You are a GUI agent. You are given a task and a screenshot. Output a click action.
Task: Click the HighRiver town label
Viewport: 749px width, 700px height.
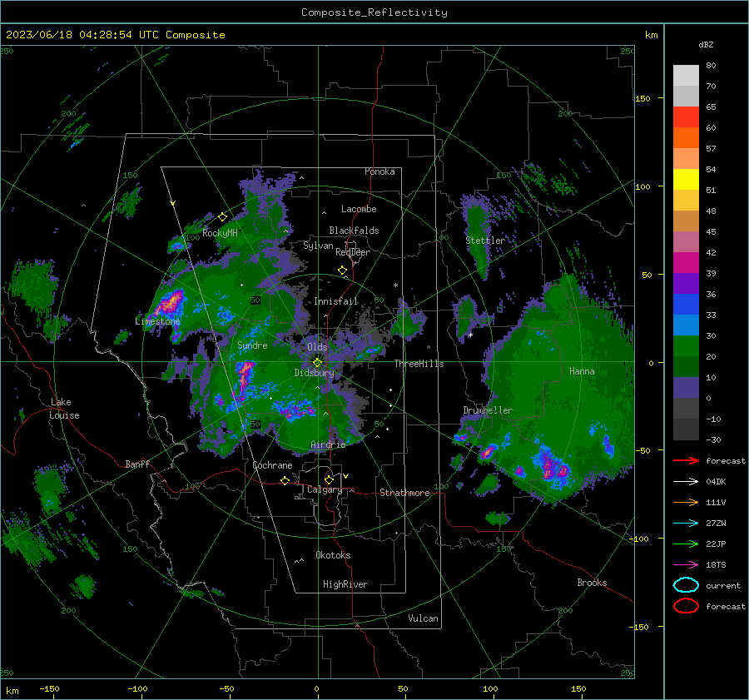pos(345,584)
